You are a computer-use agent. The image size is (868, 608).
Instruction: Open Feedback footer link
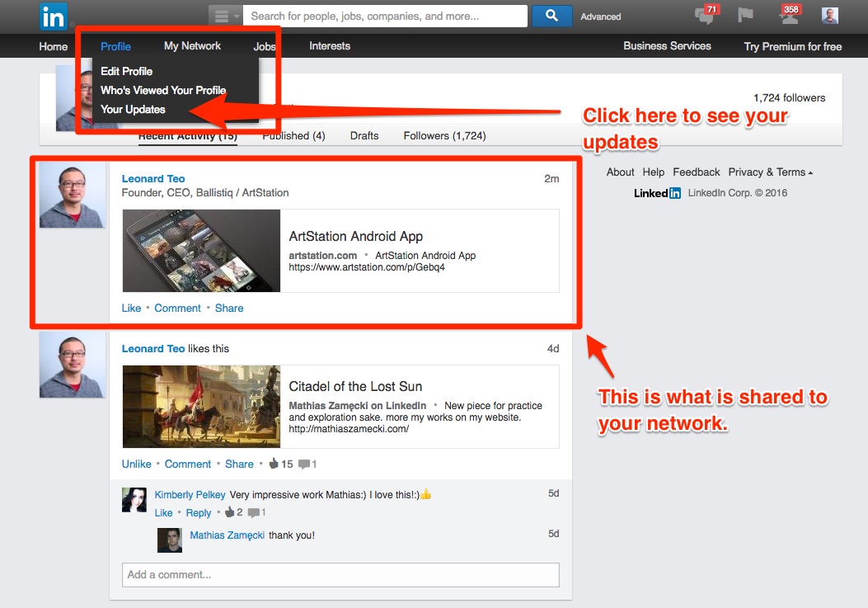click(697, 172)
